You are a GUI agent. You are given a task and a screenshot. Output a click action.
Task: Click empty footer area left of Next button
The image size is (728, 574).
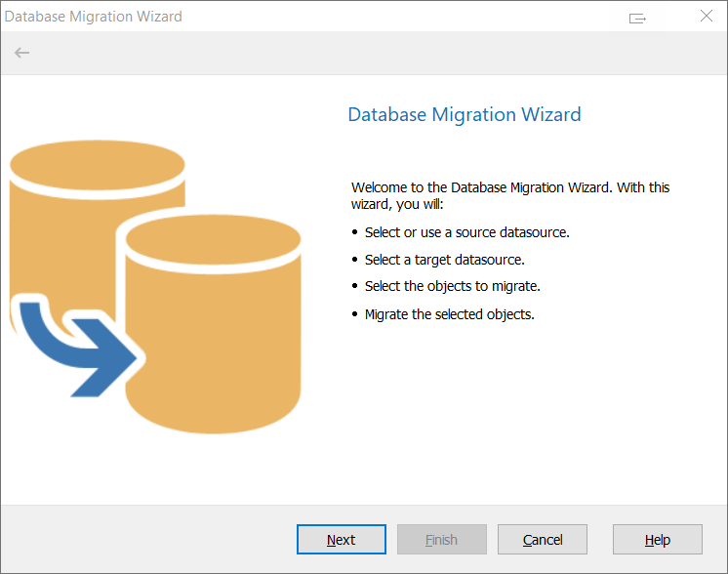(x=146, y=540)
